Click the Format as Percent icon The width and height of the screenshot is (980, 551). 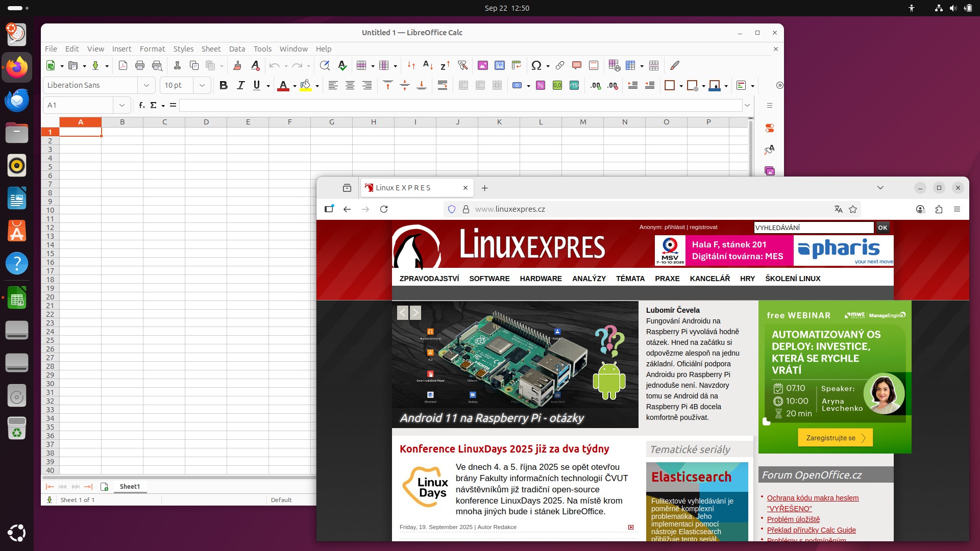(540, 85)
